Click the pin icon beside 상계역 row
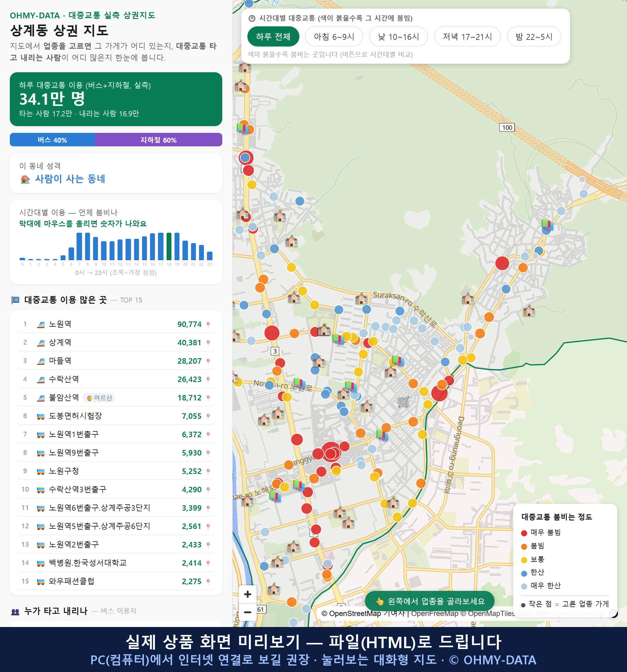This screenshot has width=627, height=672. [x=208, y=343]
